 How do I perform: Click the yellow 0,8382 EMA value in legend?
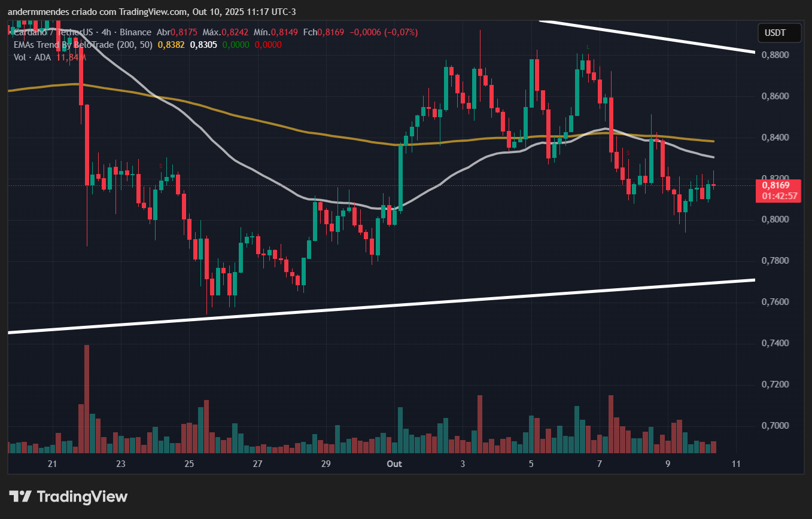pyautogui.click(x=171, y=45)
